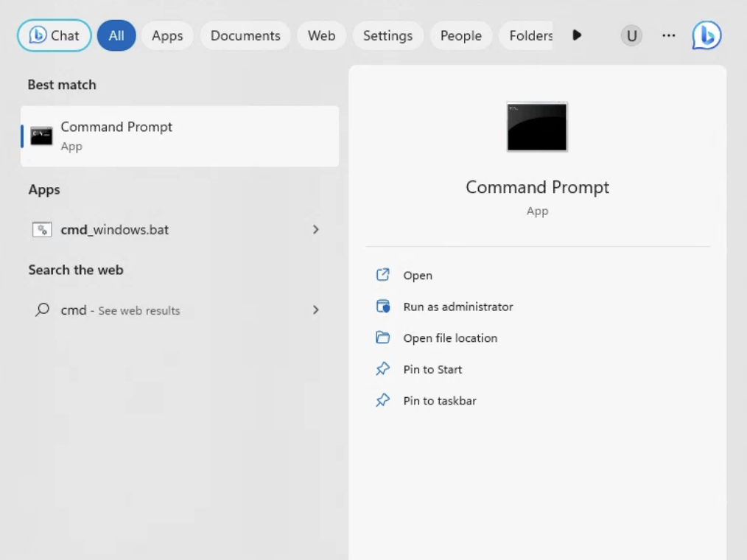Expand cmd_windows.bat result with its chevron
Viewport: 747px width, 560px height.
pos(315,230)
